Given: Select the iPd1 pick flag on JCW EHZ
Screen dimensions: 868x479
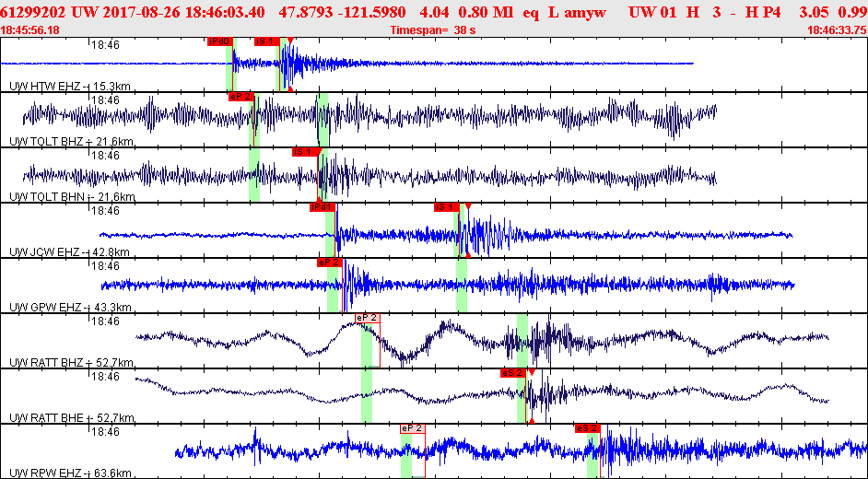Looking at the screenshot, I should tap(323, 207).
